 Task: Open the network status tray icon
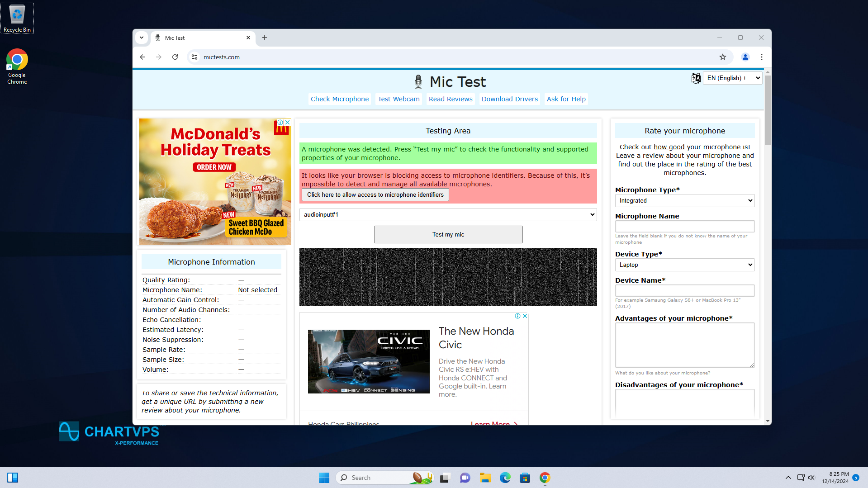coord(801,478)
